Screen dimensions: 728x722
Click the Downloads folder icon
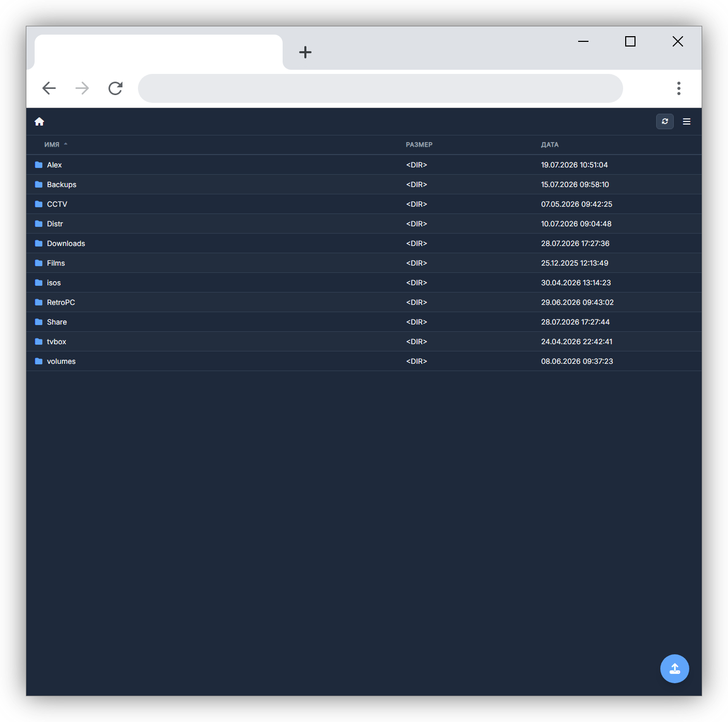(x=39, y=243)
